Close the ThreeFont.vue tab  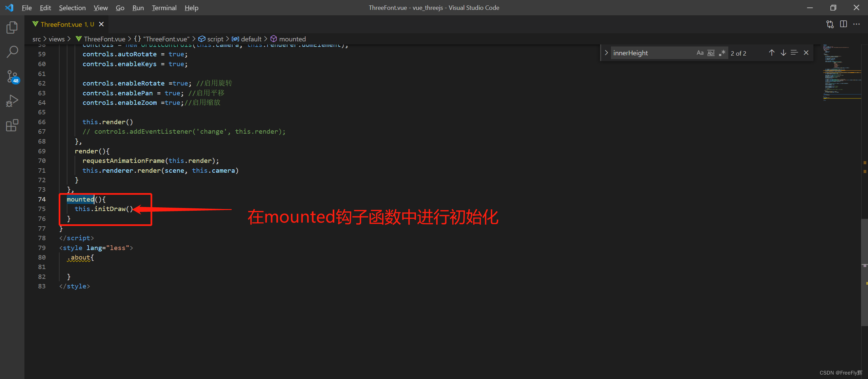[x=101, y=24]
